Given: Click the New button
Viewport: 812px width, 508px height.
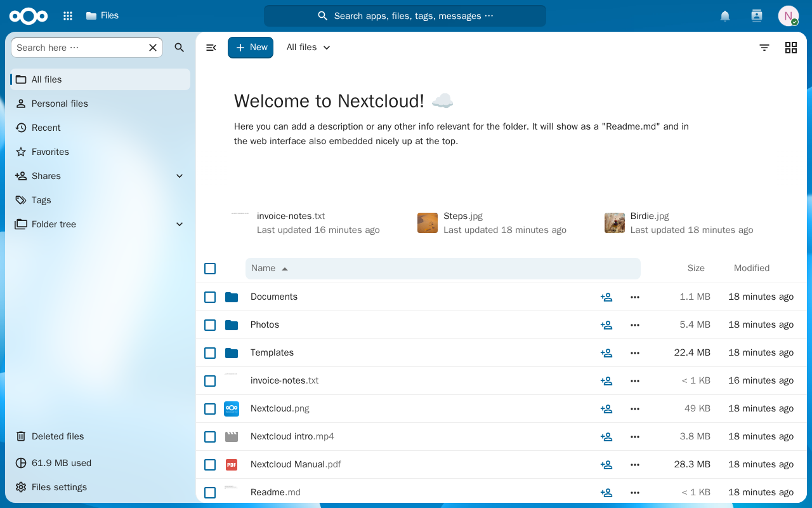Looking at the screenshot, I should (x=251, y=48).
